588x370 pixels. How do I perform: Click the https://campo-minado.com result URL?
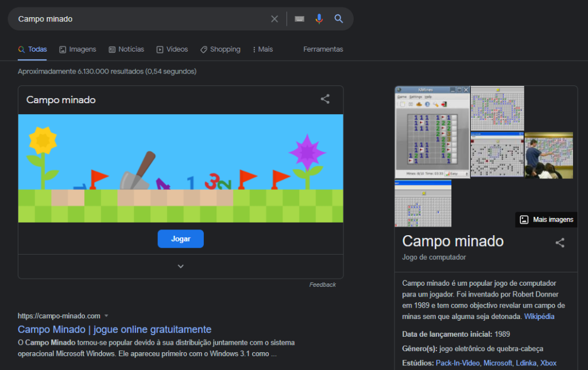pyautogui.click(x=59, y=316)
